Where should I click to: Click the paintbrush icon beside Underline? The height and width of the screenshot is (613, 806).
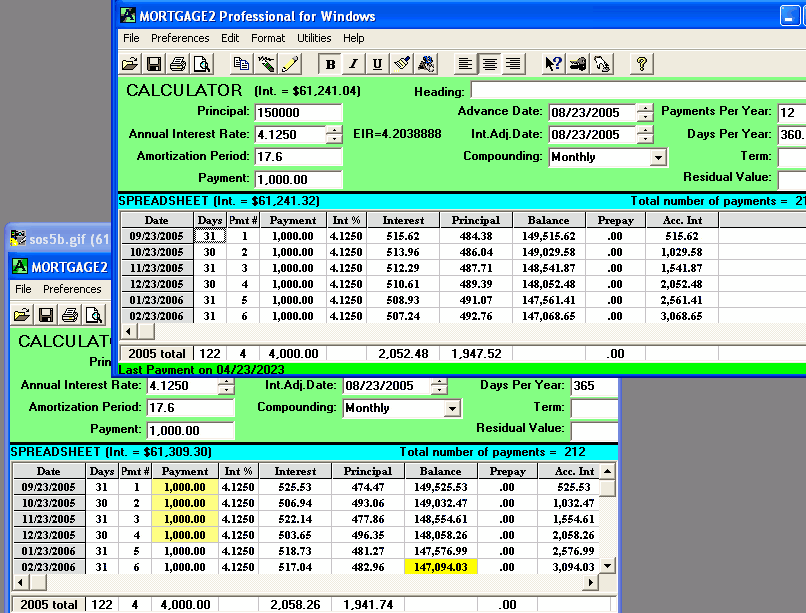402,64
